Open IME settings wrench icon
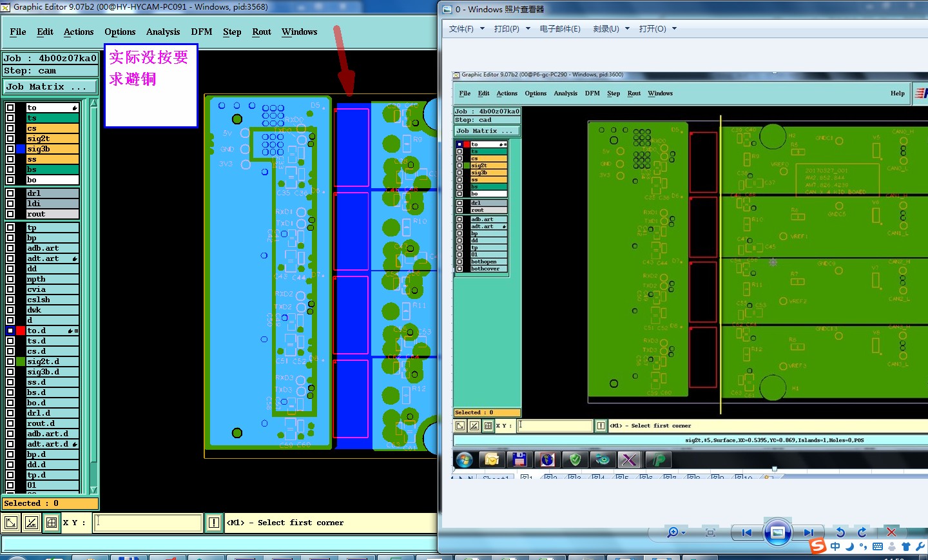928x560 pixels. 920,546
